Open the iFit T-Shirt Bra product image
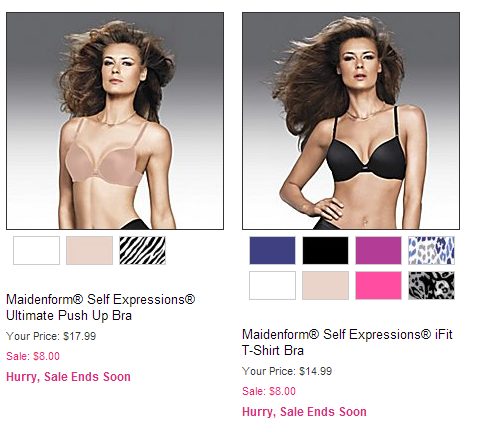Image resolution: width=482 pixels, height=426 pixels. pyautogui.click(x=351, y=121)
